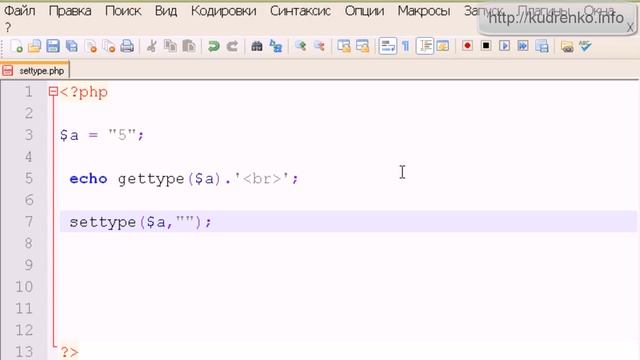This screenshot has height=360, width=640.
Task: Toggle show all characters pilcrow icon
Action: [406, 46]
